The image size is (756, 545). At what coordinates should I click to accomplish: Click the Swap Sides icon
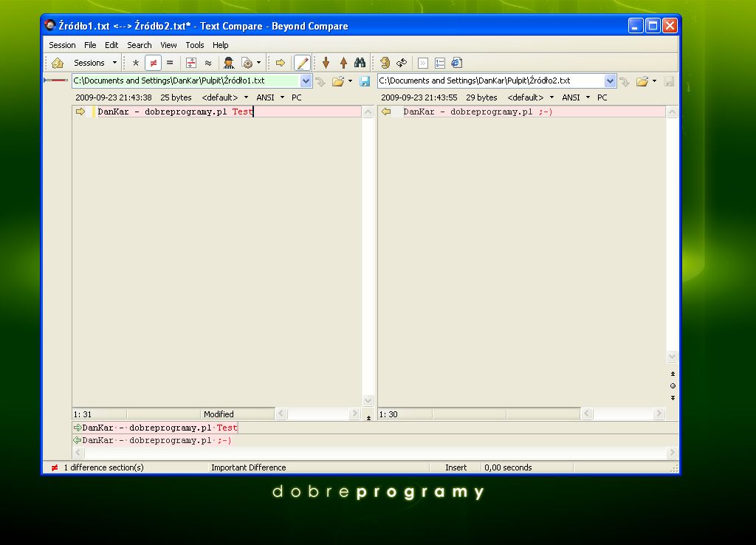385,63
